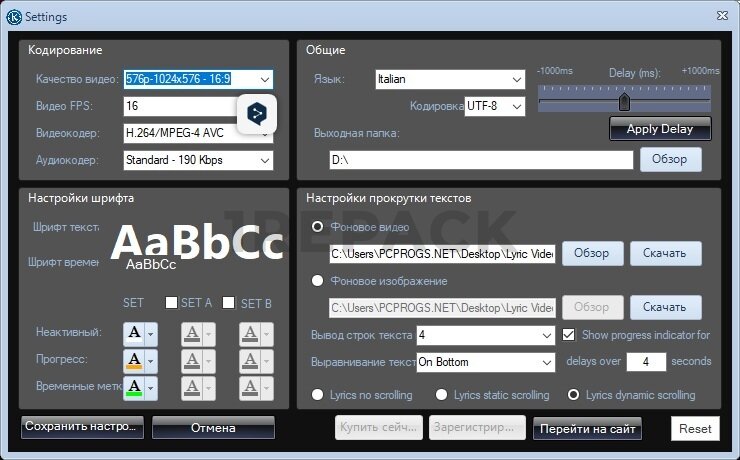Click the Reset button

695,428
